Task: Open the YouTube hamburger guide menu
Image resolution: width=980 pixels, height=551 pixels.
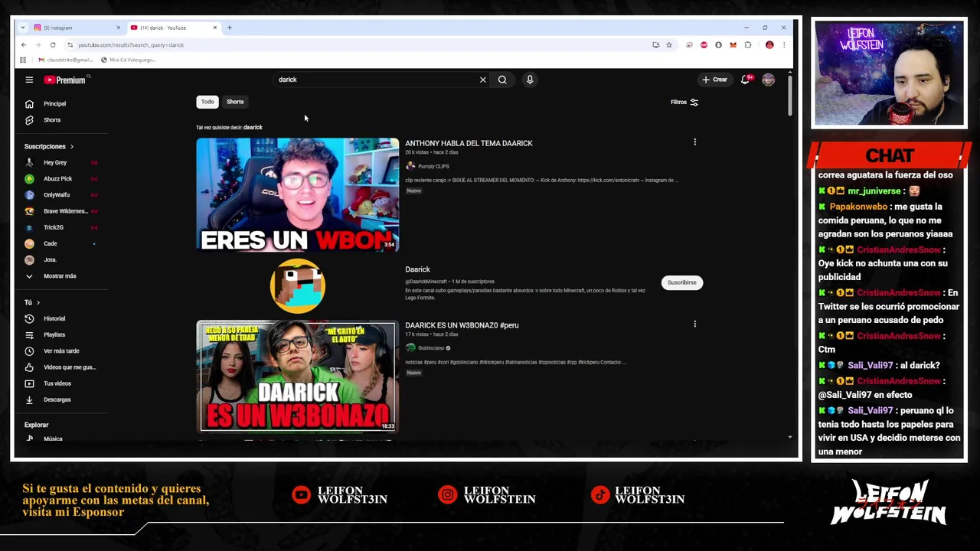Action: (x=29, y=80)
